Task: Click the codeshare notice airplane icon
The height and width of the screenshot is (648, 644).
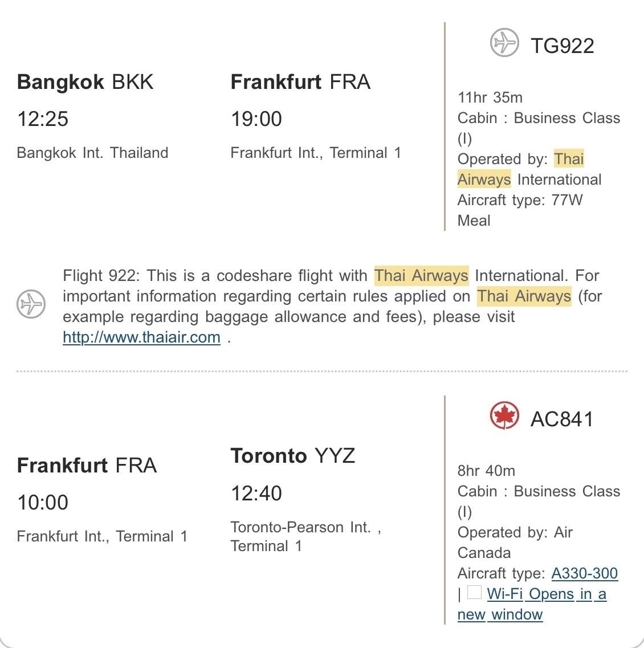Action: click(30, 304)
